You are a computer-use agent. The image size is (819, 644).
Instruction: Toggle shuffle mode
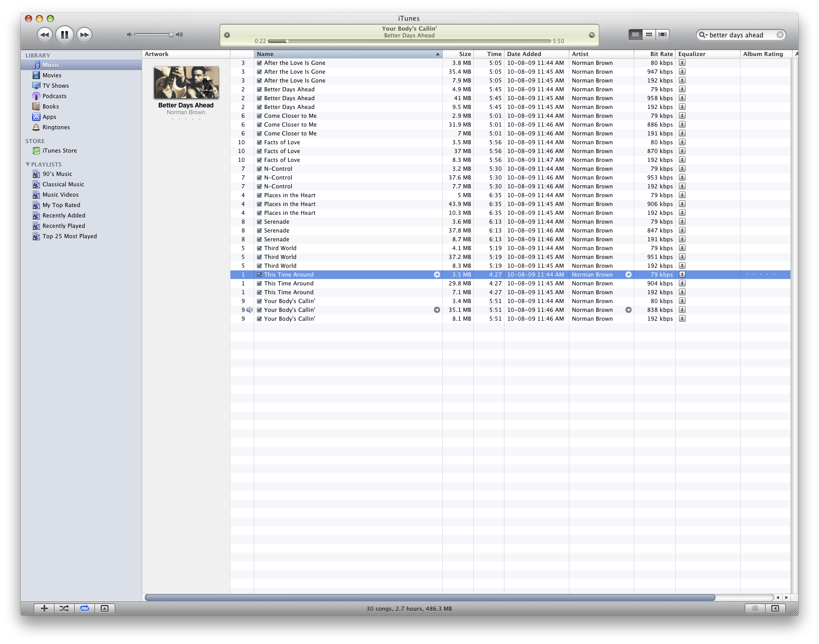64,608
